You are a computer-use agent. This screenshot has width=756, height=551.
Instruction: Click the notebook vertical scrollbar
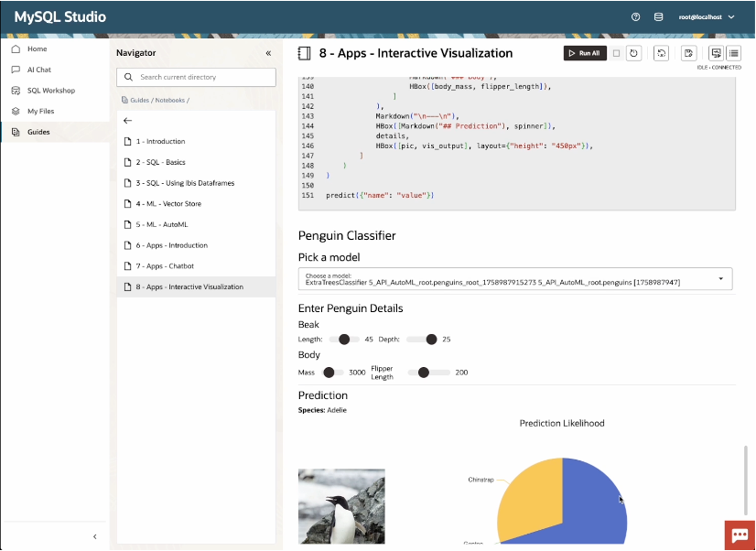point(745,481)
